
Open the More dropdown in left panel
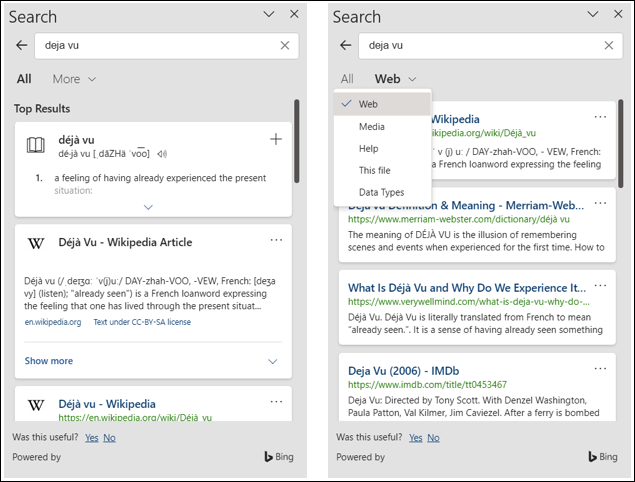pyautogui.click(x=74, y=79)
